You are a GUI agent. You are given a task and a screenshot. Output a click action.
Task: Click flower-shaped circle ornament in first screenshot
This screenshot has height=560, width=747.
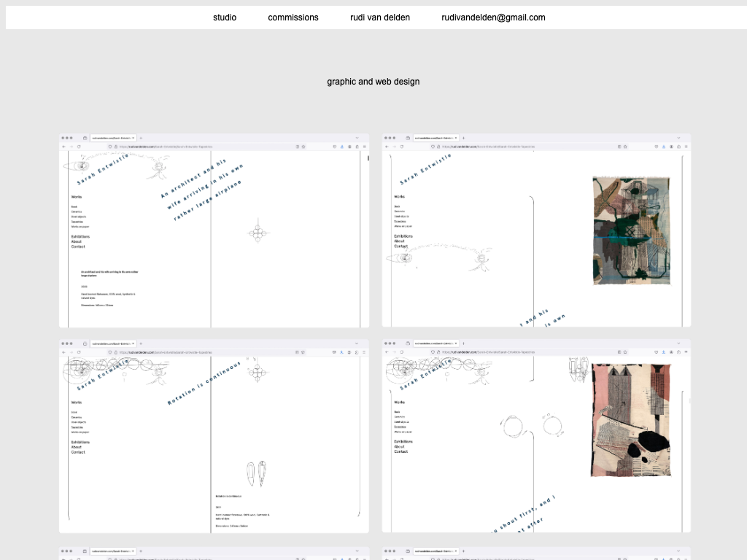click(x=256, y=233)
